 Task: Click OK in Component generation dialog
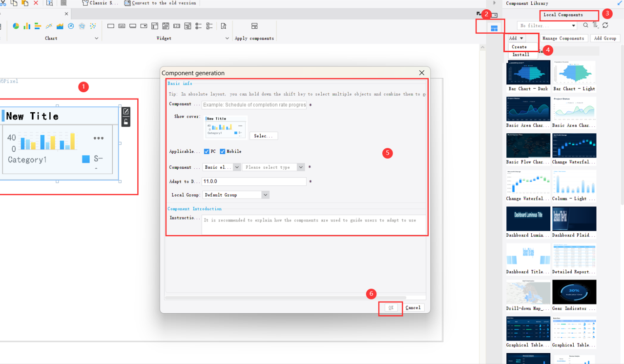[390, 307]
